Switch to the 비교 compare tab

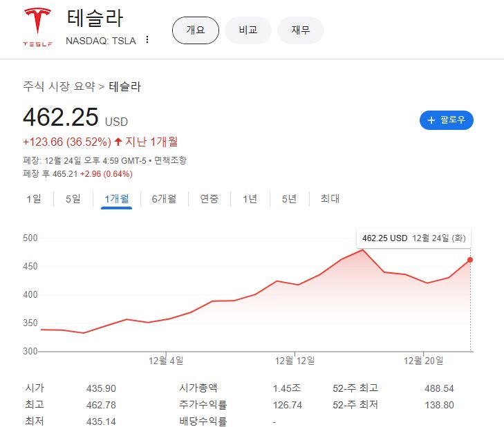coord(248,30)
